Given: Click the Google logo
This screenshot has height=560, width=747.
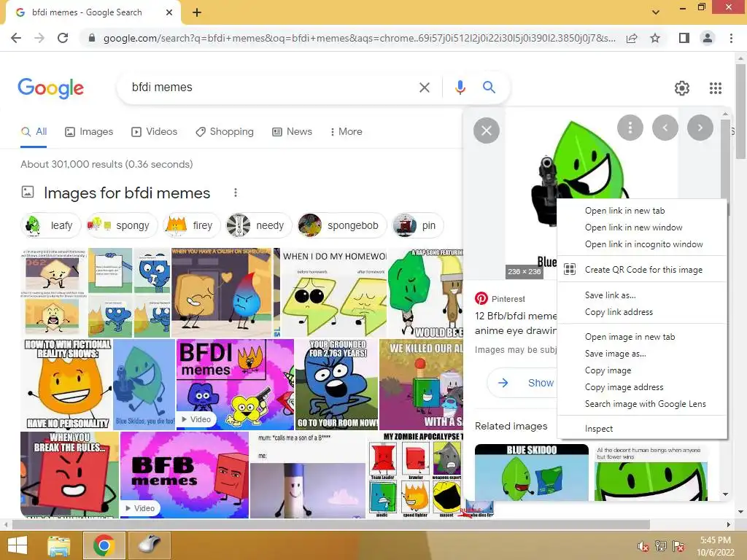Looking at the screenshot, I should (51, 88).
